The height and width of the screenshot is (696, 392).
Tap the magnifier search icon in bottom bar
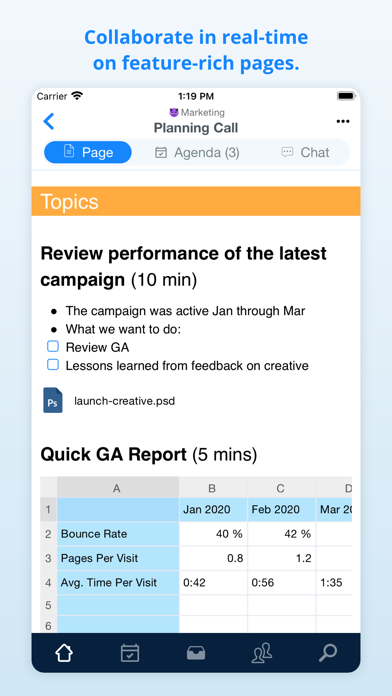[x=328, y=653]
